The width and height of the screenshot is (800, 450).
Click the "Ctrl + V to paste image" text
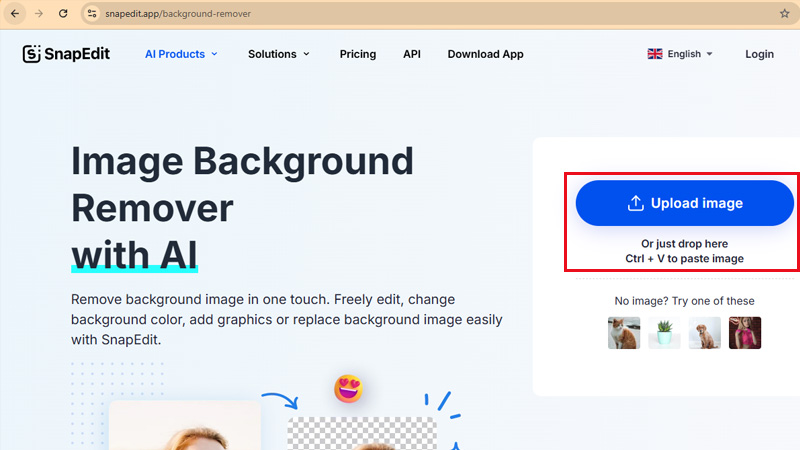point(684,259)
